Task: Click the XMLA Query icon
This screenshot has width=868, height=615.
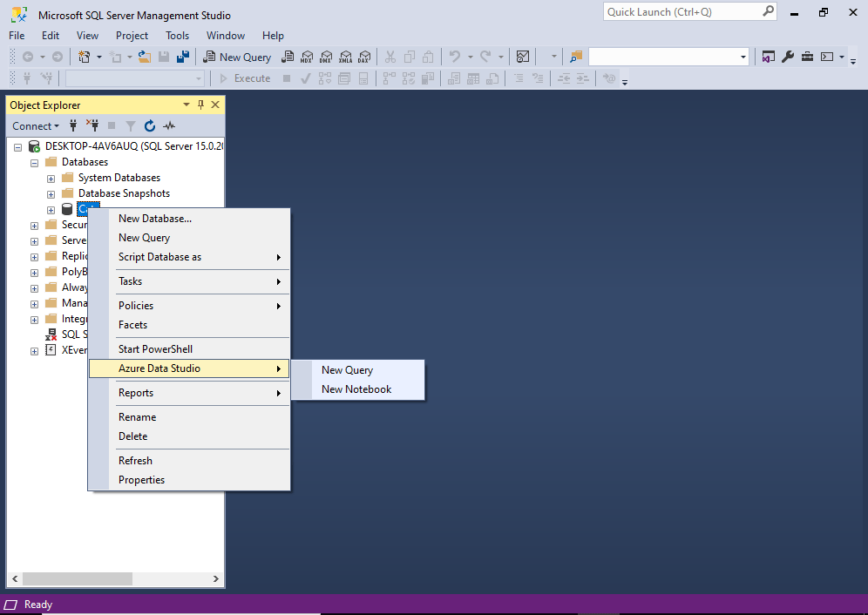Action: point(345,57)
